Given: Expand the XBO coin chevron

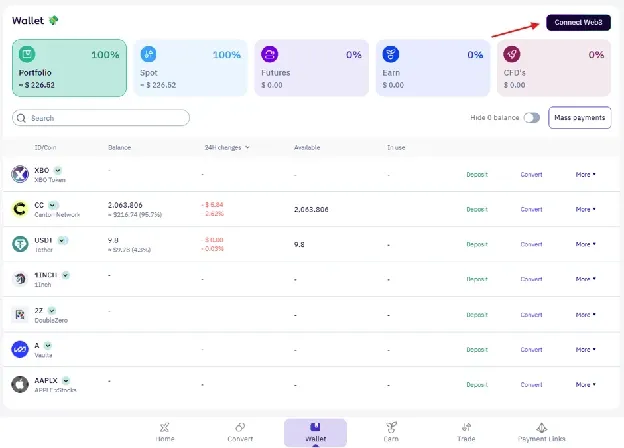Looking at the screenshot, I should (x=58, y=170).
